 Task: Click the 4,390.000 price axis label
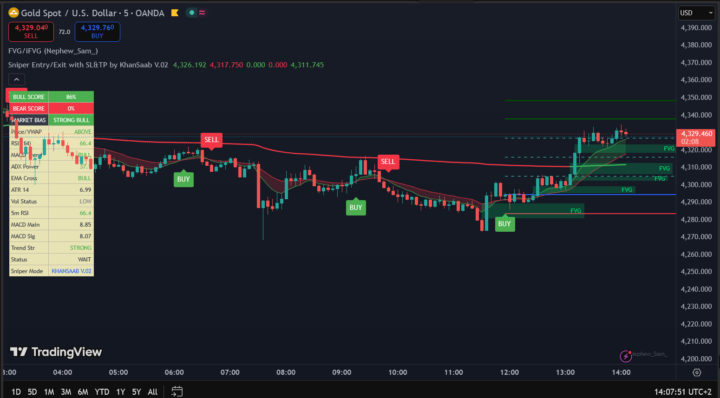click(x=696, y=28)
